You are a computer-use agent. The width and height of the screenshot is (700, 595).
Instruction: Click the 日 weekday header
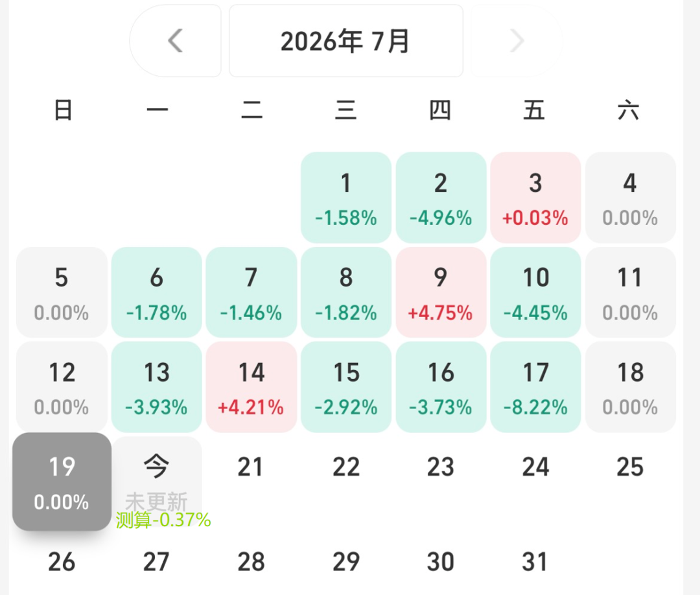point(63,110)
